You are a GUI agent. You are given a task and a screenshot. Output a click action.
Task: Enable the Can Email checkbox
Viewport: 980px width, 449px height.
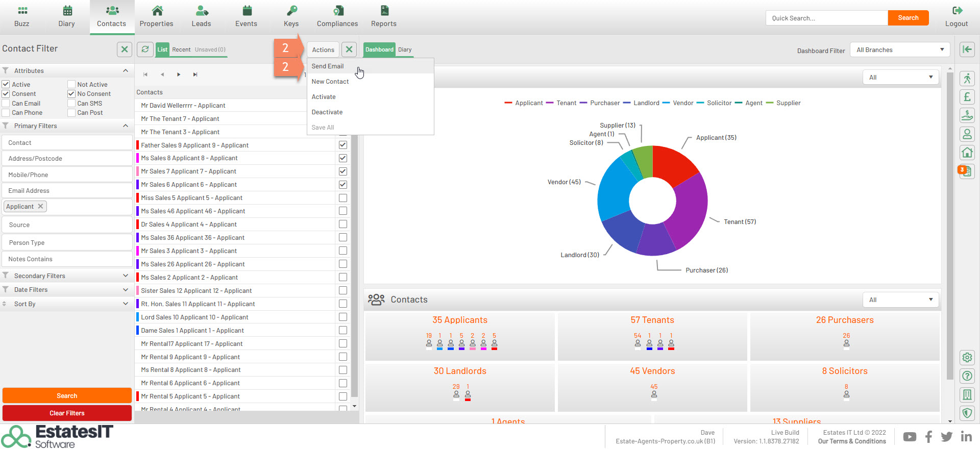(x=6, y=104)
